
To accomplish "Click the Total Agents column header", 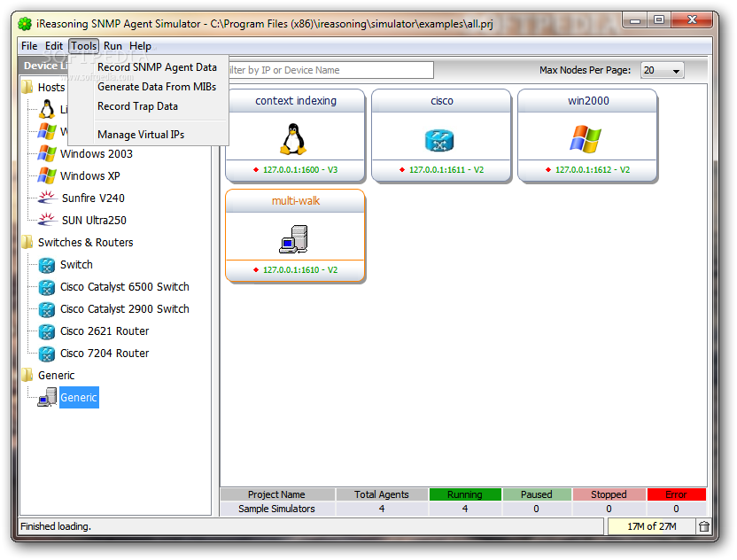I will (x=382, y=494).
